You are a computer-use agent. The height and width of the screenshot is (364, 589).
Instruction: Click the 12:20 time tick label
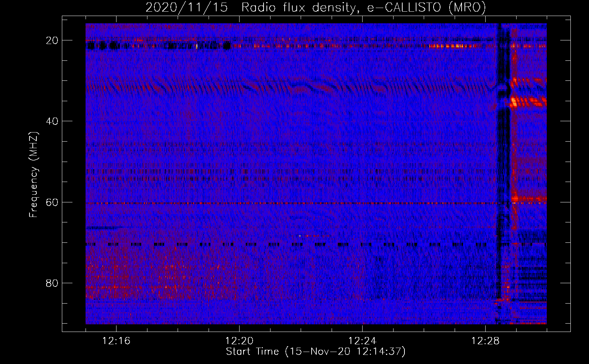click(x=239, y=341)
